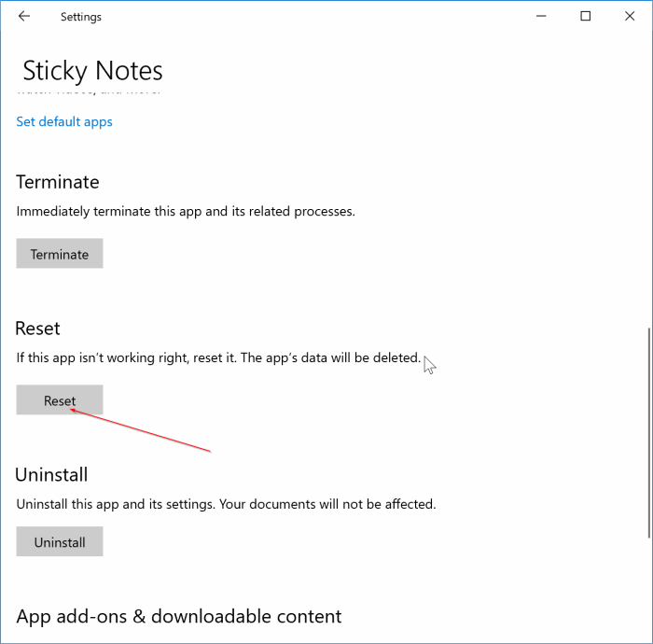Click the Reset button
This screenshot has width=653, height=644.
pos(60,399)
